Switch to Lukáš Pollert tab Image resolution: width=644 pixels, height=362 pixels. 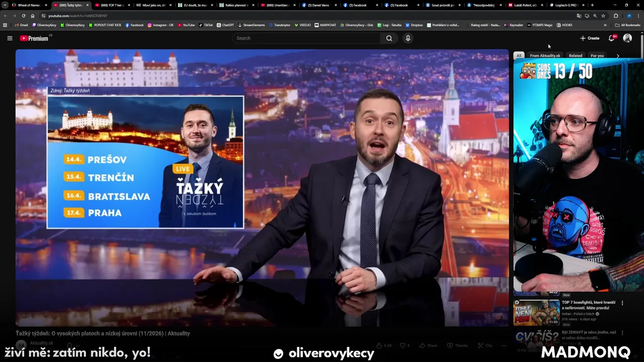[x=524, y=5]
